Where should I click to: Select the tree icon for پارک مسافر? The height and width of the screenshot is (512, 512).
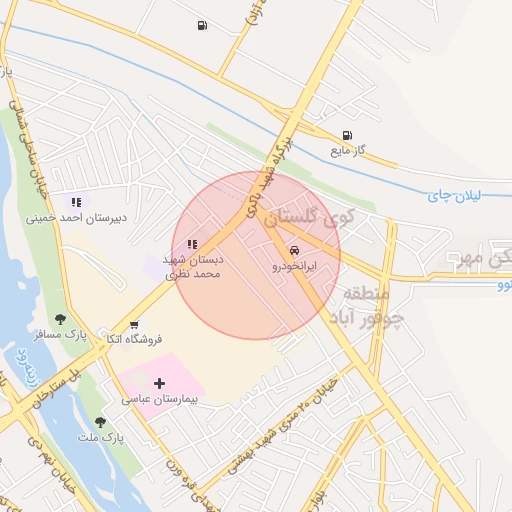pyautogui.click(x=60, y=319)
